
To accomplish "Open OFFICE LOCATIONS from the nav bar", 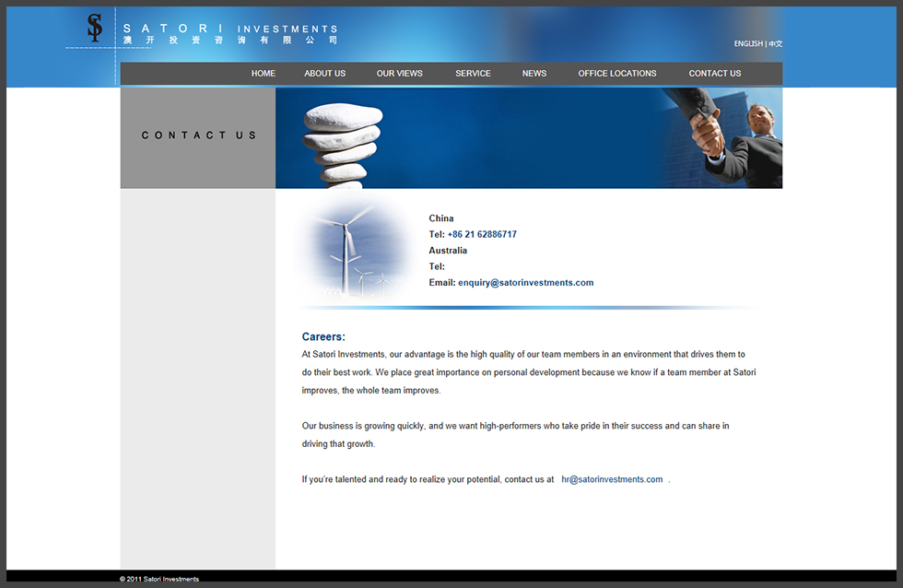I will [x=617, y=74].
